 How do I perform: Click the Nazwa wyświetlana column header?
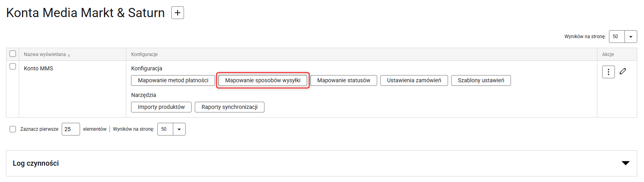tap(45, 54)
